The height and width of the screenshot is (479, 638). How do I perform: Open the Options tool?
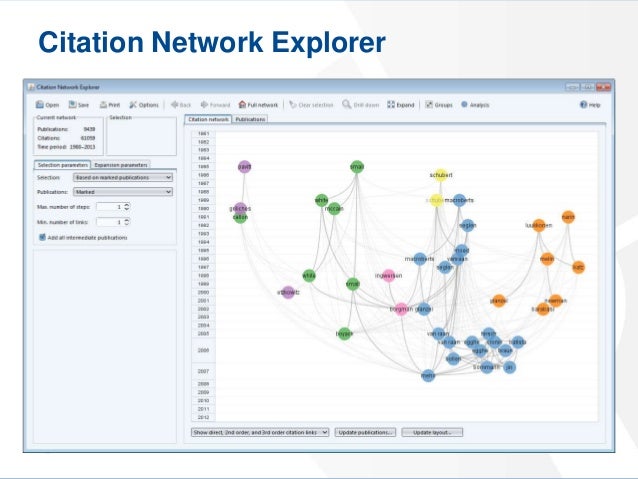144,105
